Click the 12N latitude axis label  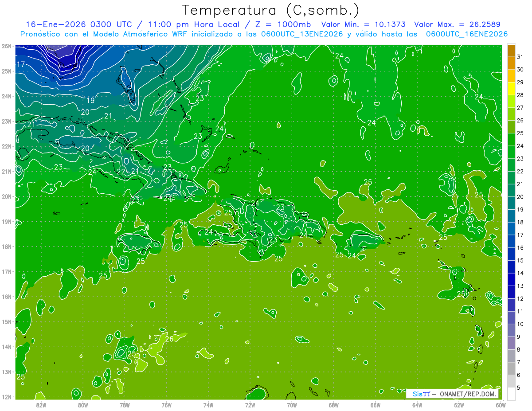pyautogui.click(x=6, y=397)
